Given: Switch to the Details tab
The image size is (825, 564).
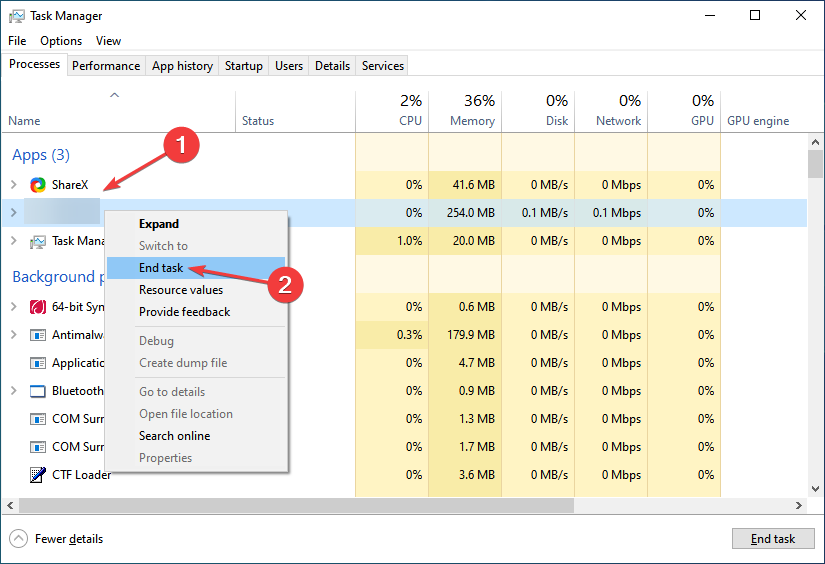Looking at the screenshot, I should 332,66.
